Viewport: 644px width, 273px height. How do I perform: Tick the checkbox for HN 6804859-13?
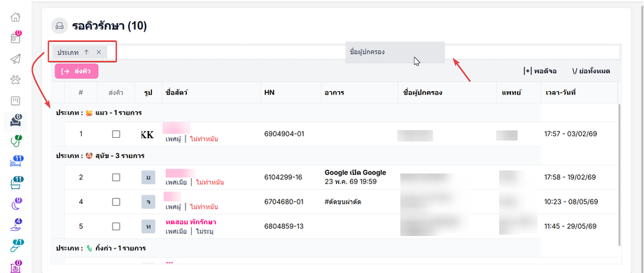click(x=116, y=226)
